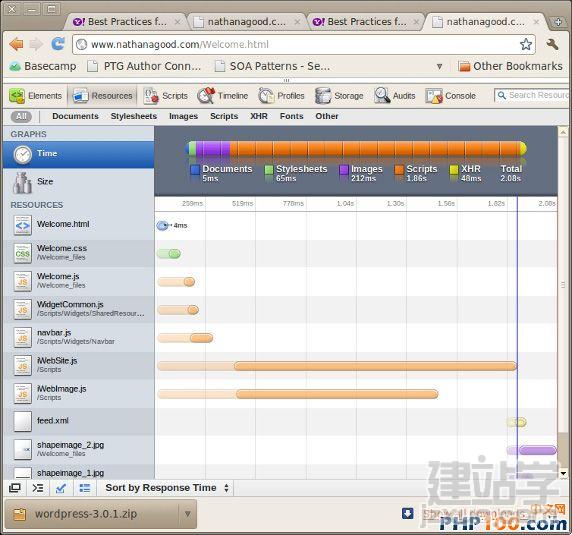Reload the page
Image resolution: width=572 pixels, height=535 pixels.
coord(58,44)
